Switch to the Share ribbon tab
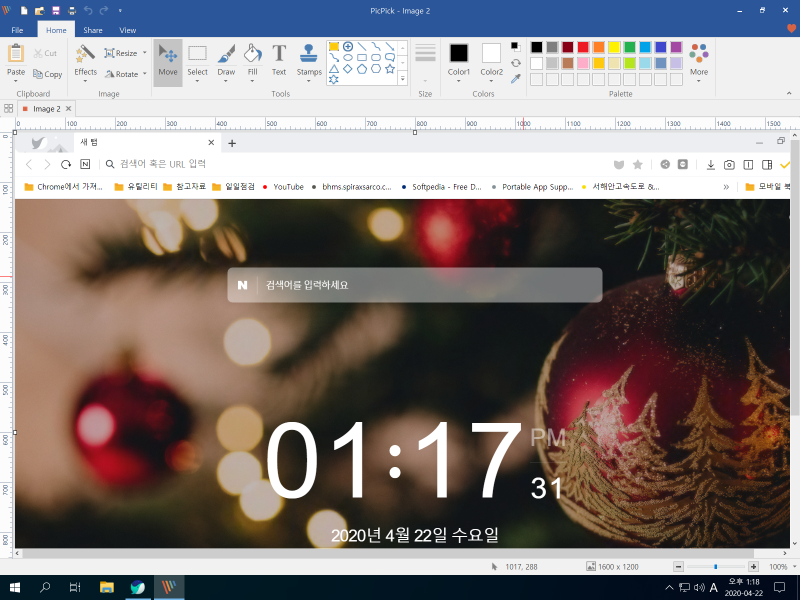Screen dimensions: 800x600 coord(92,30)
